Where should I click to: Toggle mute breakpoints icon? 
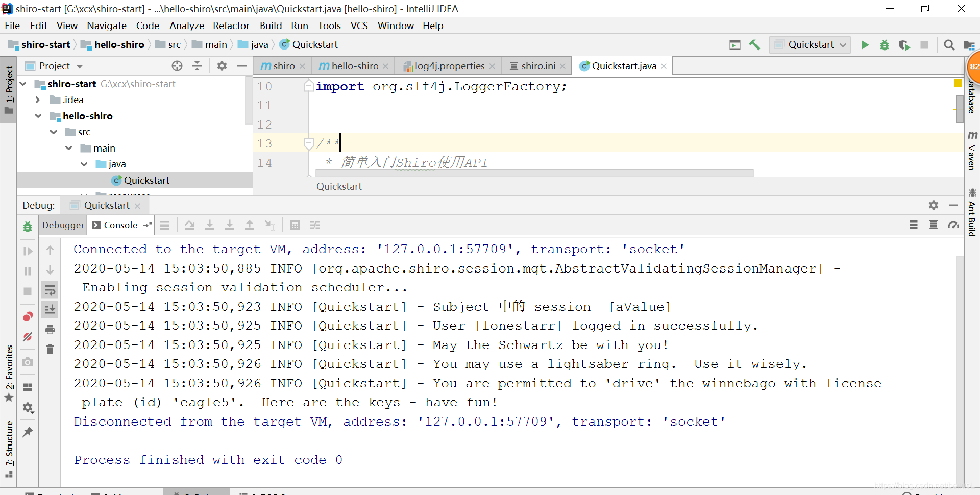(x=28, y=337)
